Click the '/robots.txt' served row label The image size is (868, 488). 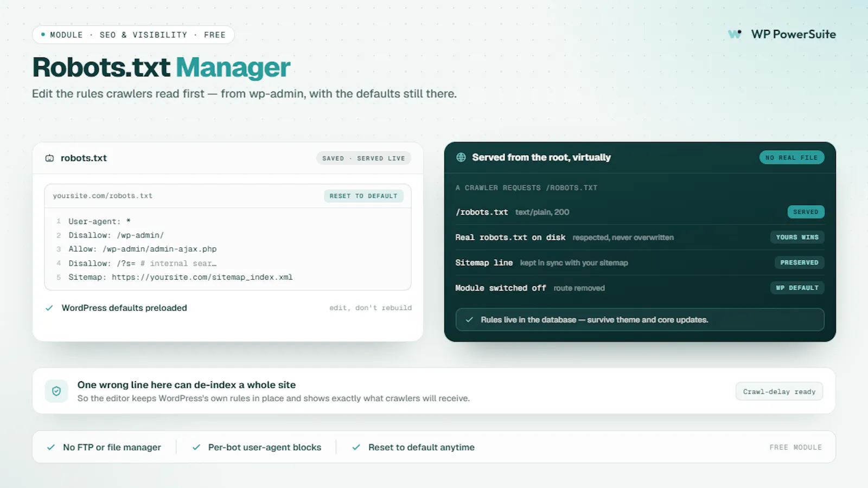pos(482,212)
